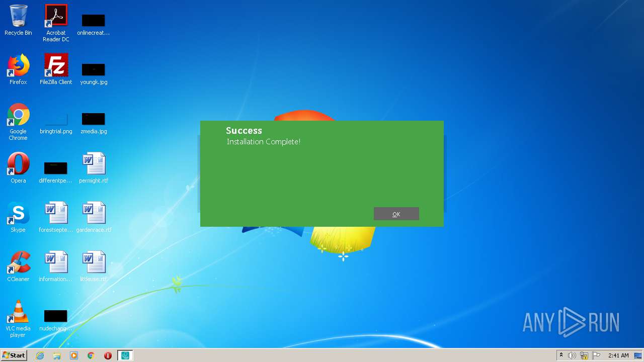The width and height of the screenshot is (644, 362).
Task: Select the onlinecreat... desktop file
Action: tap(93, 24)
